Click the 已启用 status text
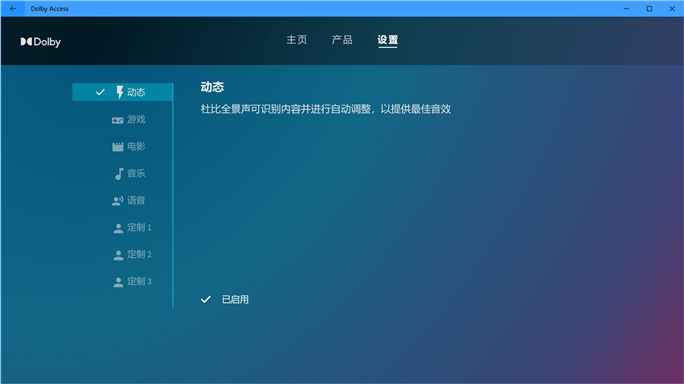684x384 pixels. coord(235,299)
